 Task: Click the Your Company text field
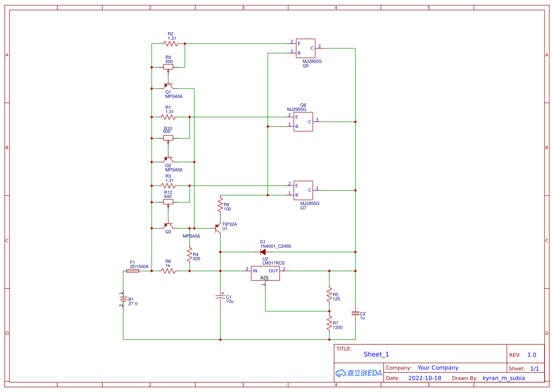click(437, 368)
